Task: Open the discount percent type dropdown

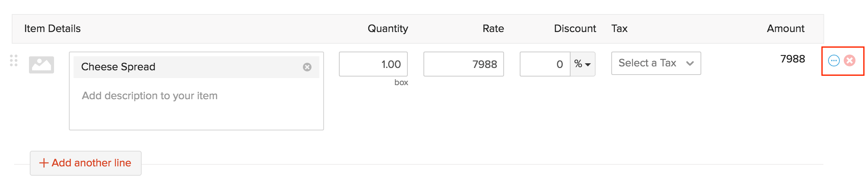Action: click(x=582, y=64)
